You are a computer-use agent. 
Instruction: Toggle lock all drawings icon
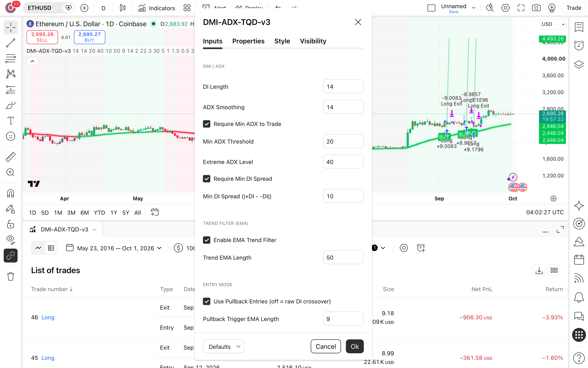point(10,224)
